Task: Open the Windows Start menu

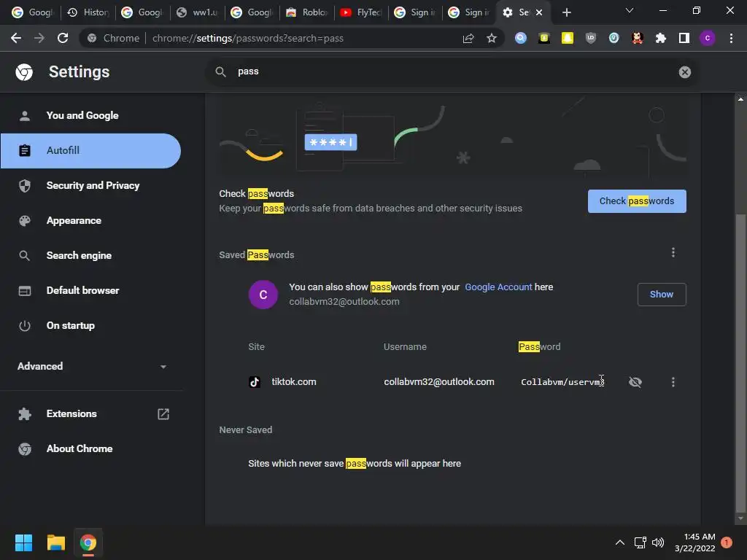Action: 23,542
